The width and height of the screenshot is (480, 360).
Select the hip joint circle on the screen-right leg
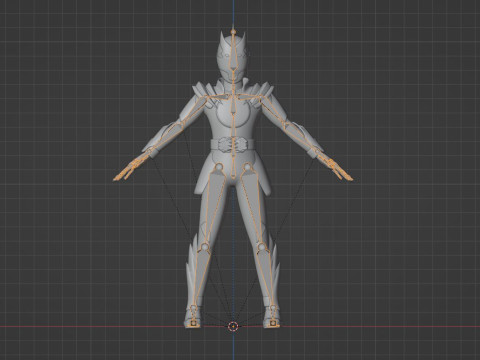click(x=248, y=166)
